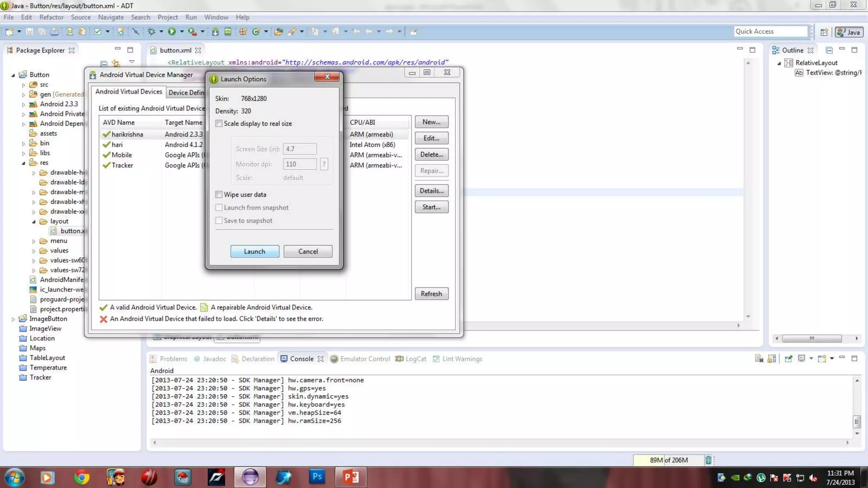Click the heap garbage collector trash icon

tap(708, 460)
